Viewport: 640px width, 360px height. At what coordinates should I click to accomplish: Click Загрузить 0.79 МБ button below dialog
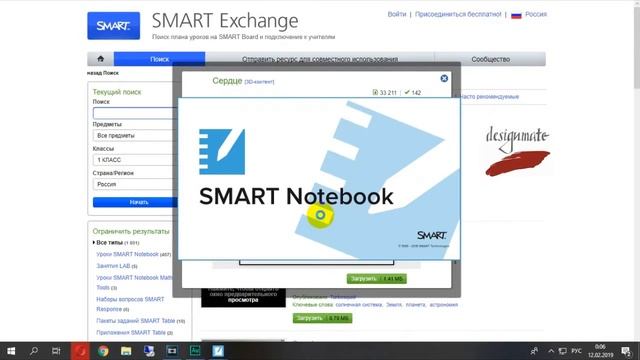coord(322,318)
